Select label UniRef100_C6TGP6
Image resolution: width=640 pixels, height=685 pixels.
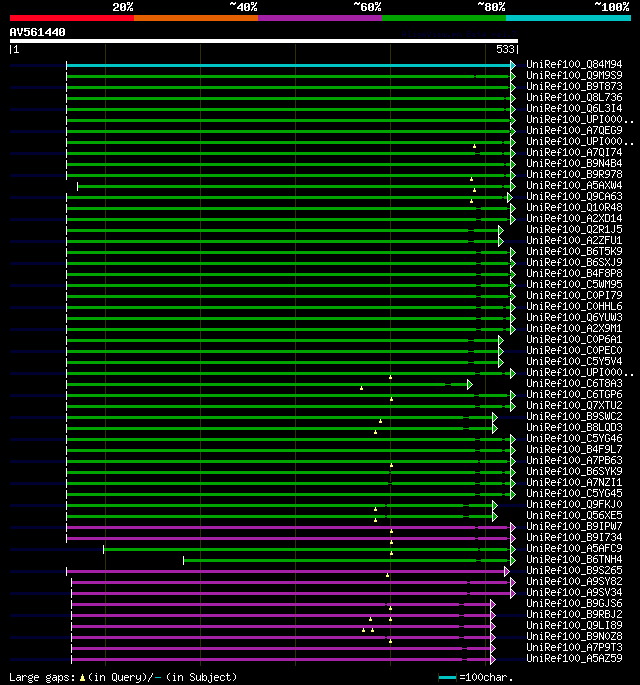pyautogui.click(x=574, y=394)
